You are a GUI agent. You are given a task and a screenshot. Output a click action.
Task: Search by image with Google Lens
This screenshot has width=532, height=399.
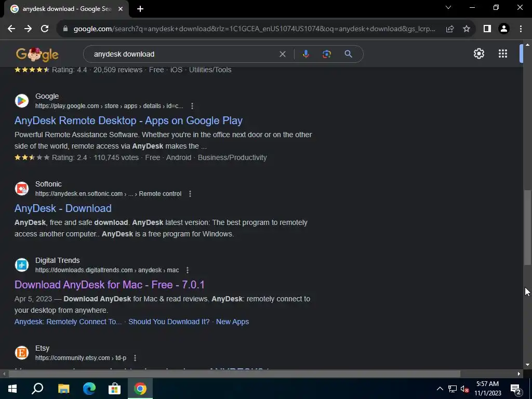coord(326,54)
